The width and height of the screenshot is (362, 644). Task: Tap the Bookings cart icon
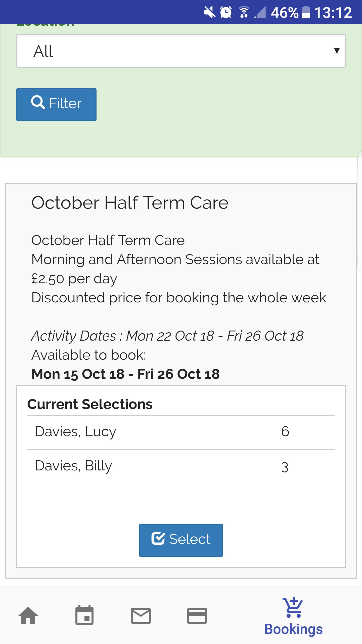click(x=293, y=607)
